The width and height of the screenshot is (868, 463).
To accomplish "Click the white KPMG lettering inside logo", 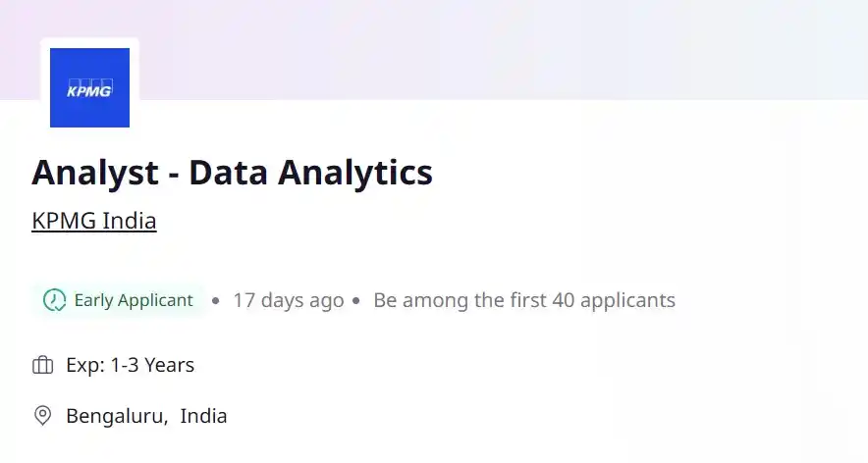I will click(x=89, y=90).
